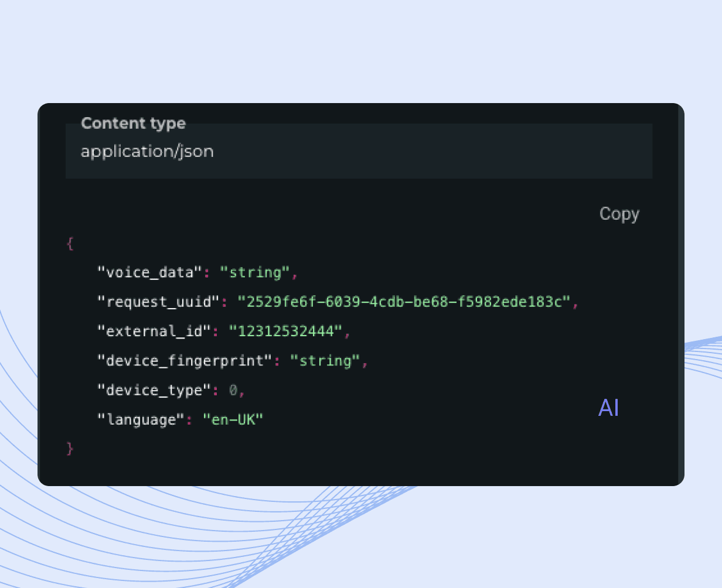The width and height of the screenshot is (722, 588).
Task: Click the "language" key
Action: (141, 419)
